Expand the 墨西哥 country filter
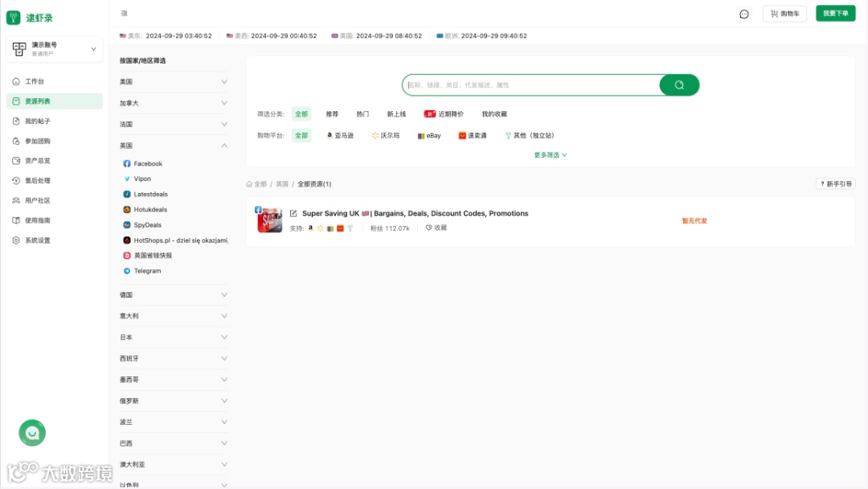This screenshot has height=489, width=868. [x=174, y=380]
